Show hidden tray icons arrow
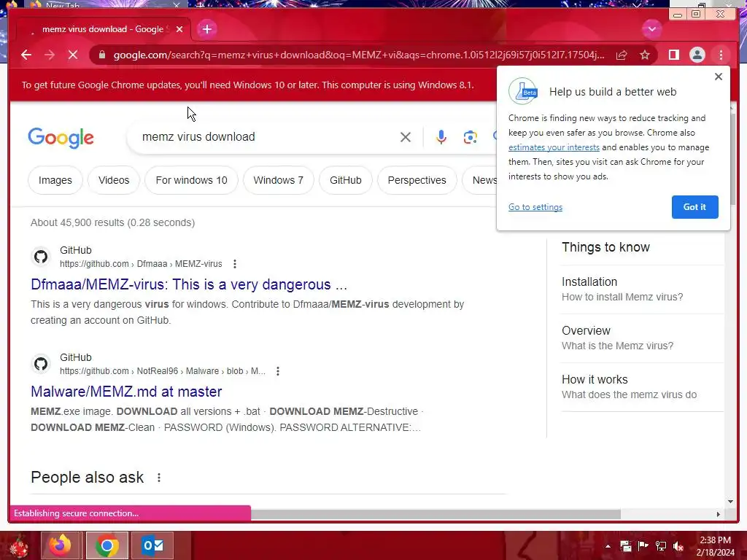Image resolution: width=747 pixels, height=560 pixels. point(608,546)
